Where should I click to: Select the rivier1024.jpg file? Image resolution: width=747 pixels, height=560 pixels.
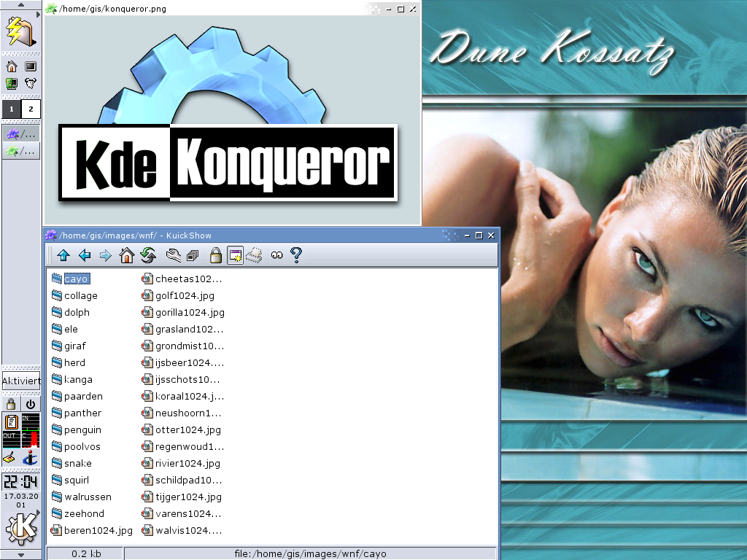(181, 463)
